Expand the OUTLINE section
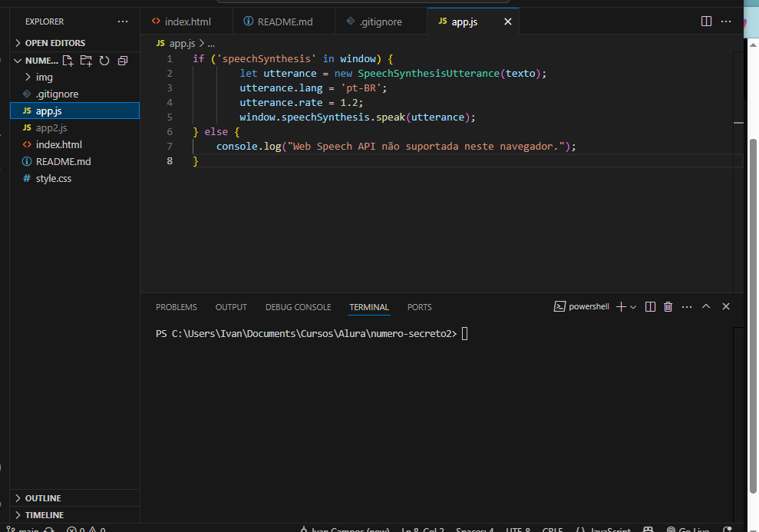Viewport: 759px width, 532px height. (74, 498)
